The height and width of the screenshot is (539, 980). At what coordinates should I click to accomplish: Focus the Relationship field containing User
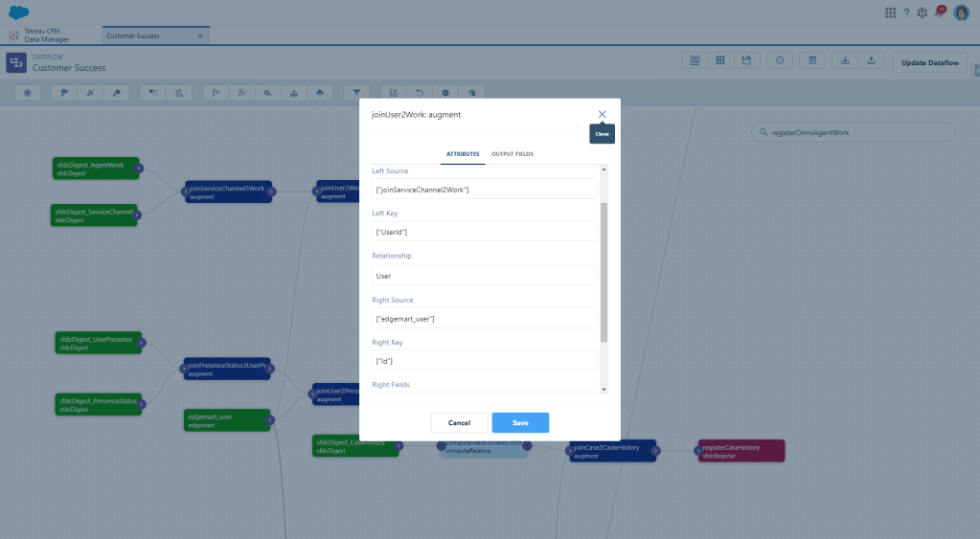pos(485,276)
